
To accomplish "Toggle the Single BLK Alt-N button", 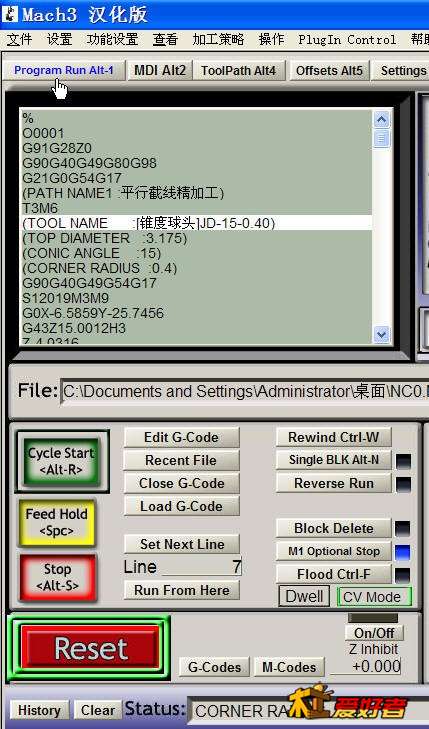I will (x=334, y=460).
